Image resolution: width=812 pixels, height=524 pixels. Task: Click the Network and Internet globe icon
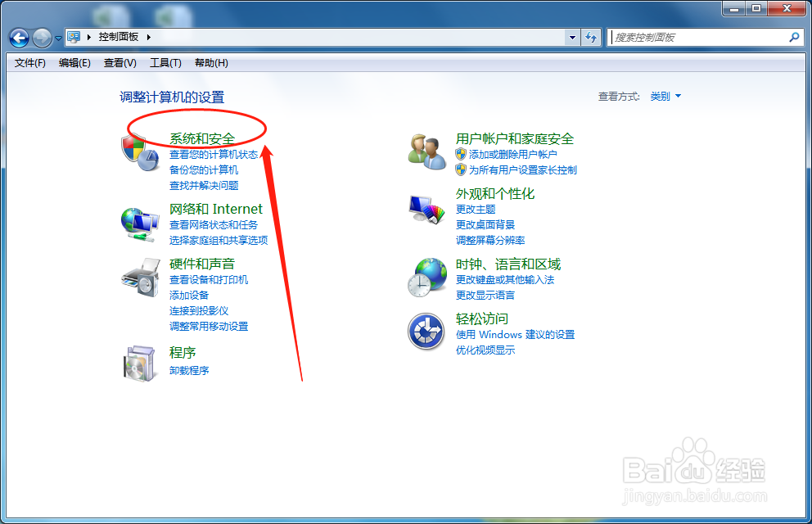tap(140, 224)
